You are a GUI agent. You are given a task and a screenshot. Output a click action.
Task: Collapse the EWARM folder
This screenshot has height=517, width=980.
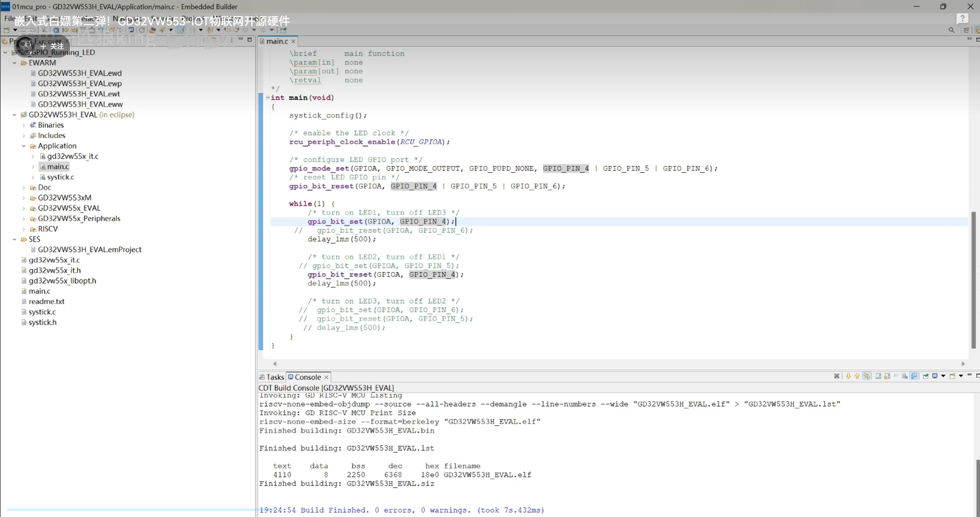[14, 63]
